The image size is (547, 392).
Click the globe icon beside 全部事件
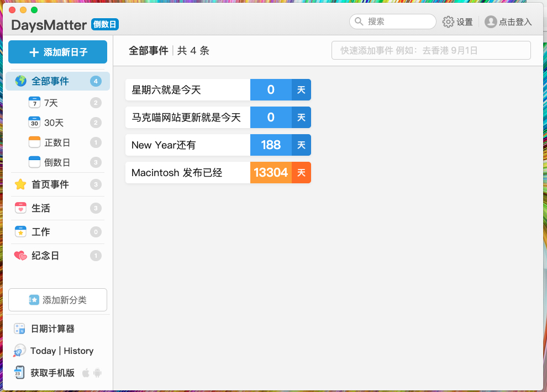tap(20, 81)
